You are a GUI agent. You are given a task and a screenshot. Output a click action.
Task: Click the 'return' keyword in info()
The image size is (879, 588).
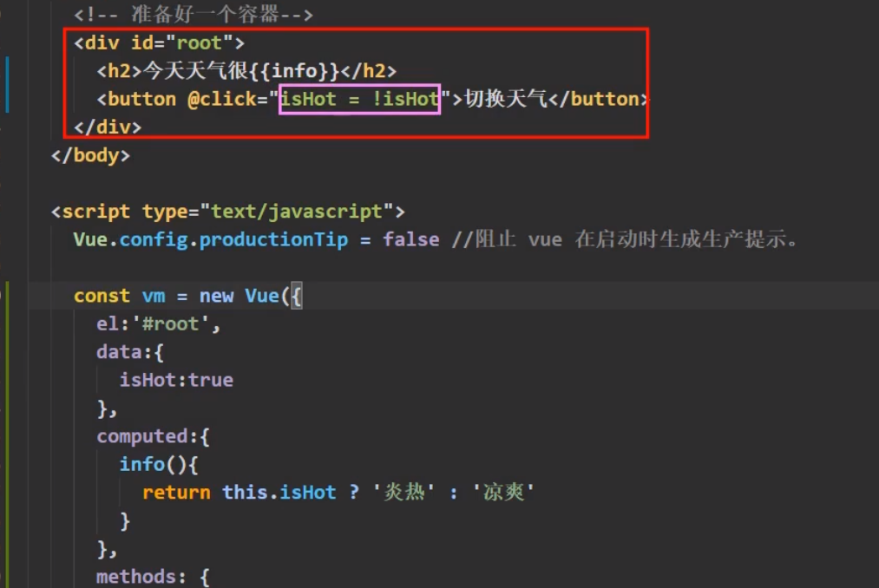pos(176,492)
